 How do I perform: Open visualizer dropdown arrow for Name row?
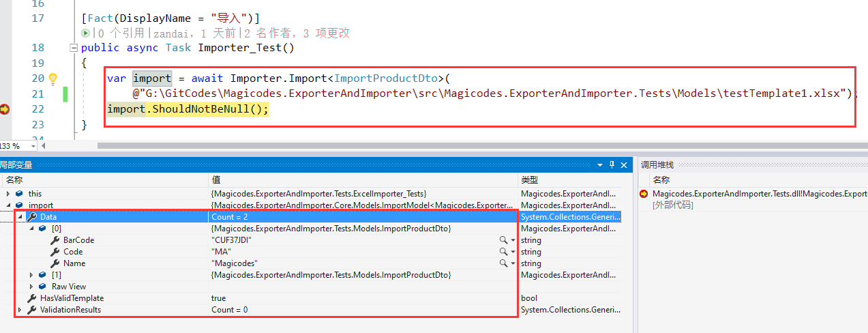[x=513, y=263]
